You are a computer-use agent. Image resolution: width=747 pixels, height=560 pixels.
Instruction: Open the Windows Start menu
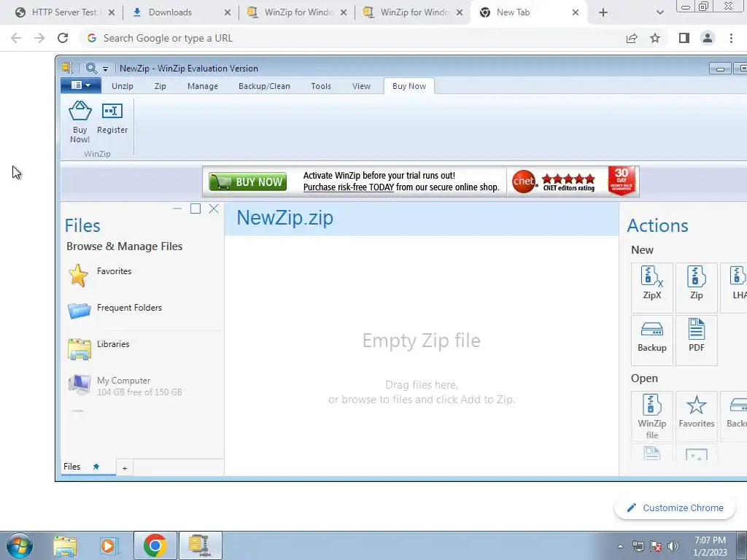[20, 545]
